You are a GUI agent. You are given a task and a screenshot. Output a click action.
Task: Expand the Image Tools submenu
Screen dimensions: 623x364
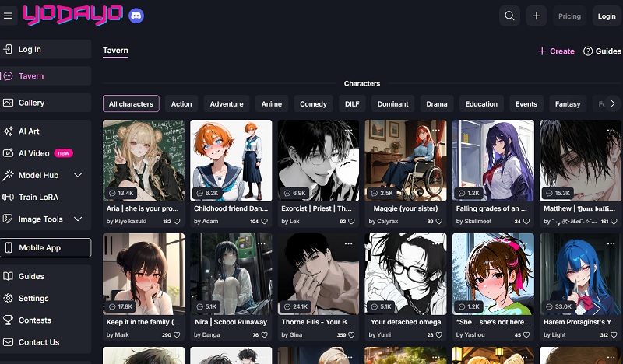click(78, 219)
